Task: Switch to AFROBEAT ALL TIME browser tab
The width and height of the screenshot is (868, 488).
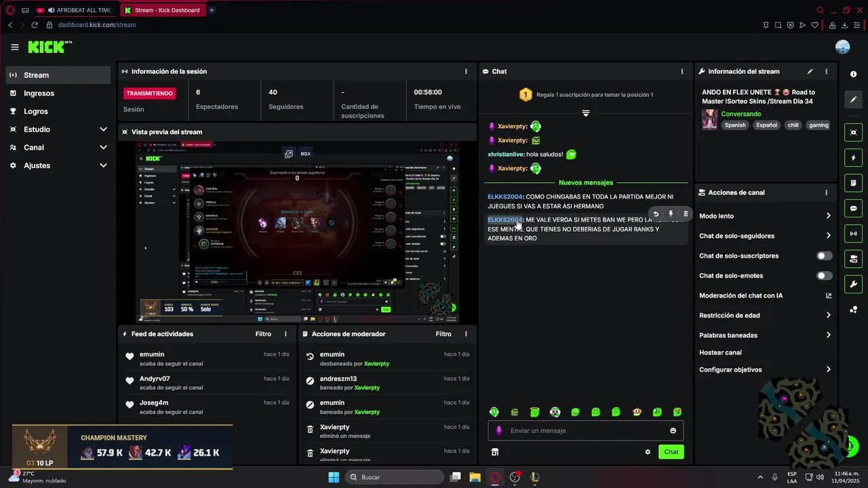Action: (x=77, y=10)
